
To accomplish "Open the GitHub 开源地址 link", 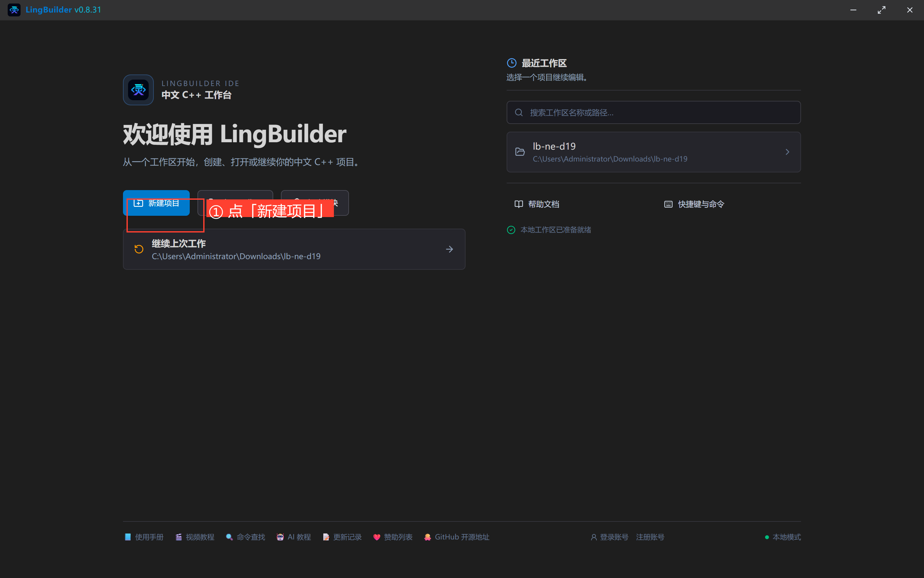I will pos(456,537).
